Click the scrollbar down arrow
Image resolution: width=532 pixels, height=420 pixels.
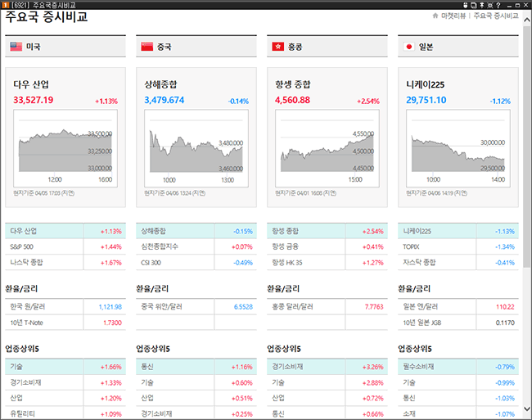527,409
